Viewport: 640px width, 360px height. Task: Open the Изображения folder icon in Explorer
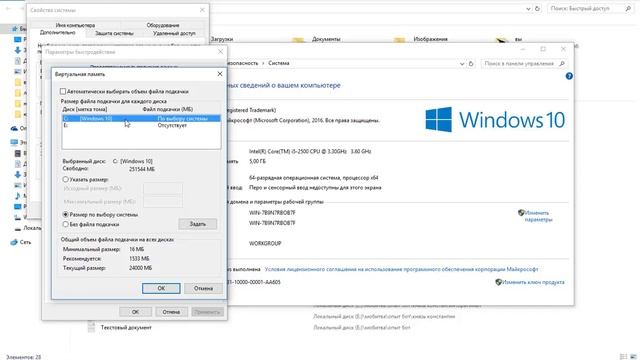400,40
